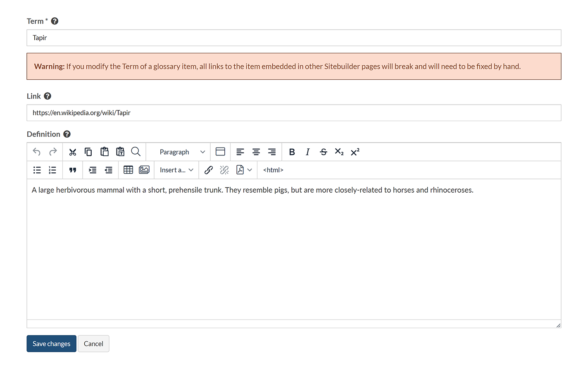The width and height of the screenshot is (588, 374).
Task: Click the Cancel button
Action: pos(93,344)
